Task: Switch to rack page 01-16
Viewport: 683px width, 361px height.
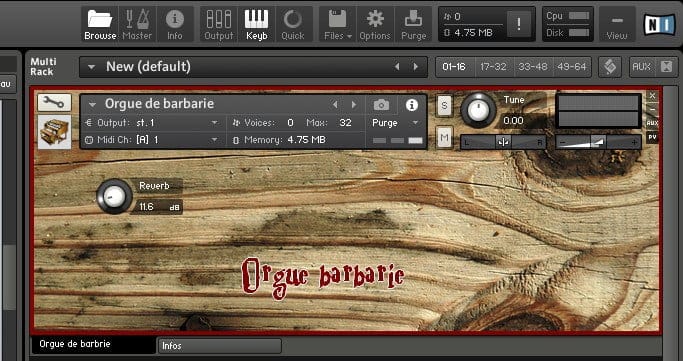Action: pyautogui.click(x=453, y=67)
